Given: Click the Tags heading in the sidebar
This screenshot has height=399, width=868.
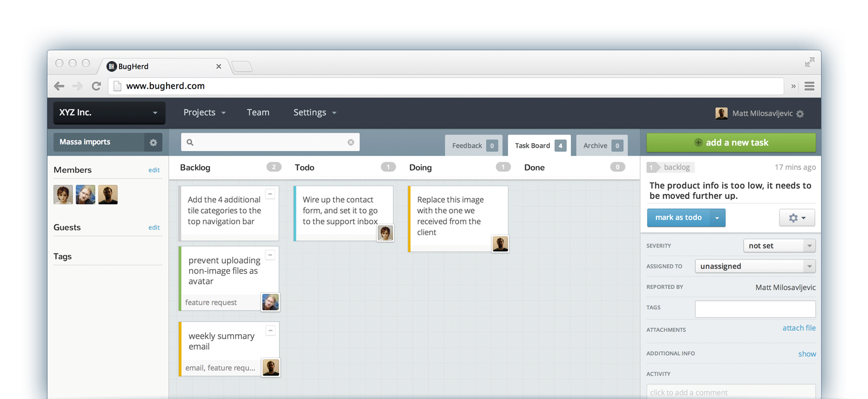Looking at the screenshot, I should tap(62, 256).
